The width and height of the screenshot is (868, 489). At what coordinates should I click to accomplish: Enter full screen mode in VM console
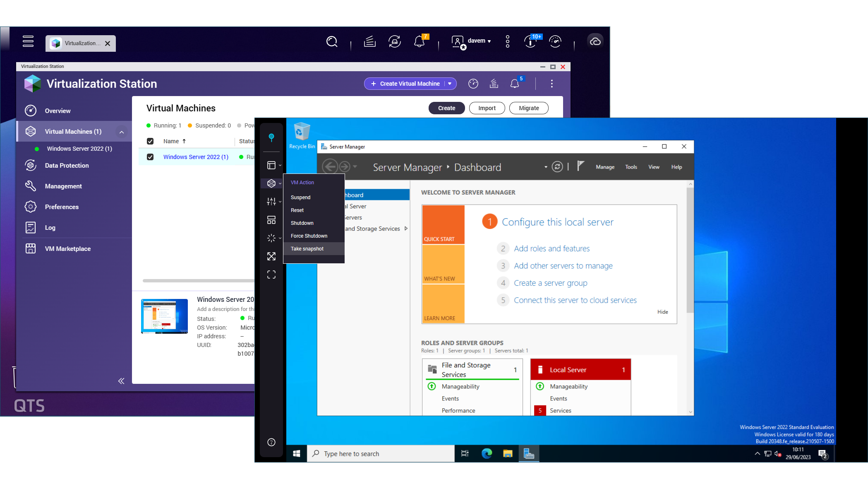(271, 275)
